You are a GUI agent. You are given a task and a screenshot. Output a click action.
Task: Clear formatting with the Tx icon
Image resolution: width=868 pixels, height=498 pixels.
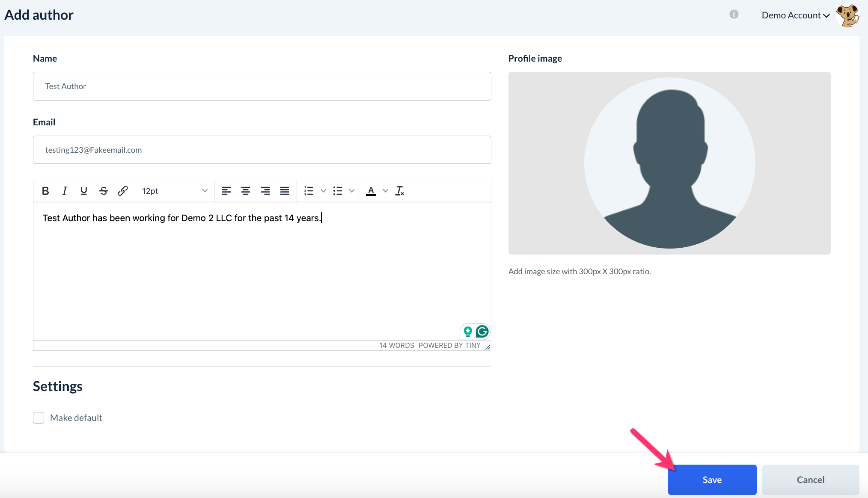point(400,191)
